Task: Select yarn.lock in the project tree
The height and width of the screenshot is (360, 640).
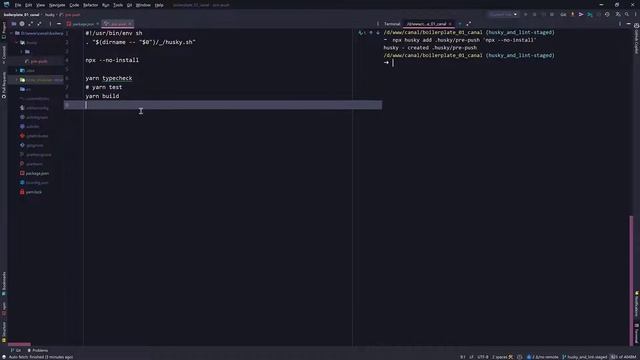Action: (33, 192)
